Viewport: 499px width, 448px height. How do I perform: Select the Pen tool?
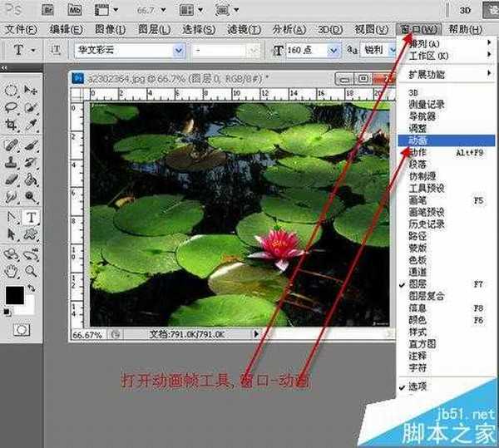[12, 218]
